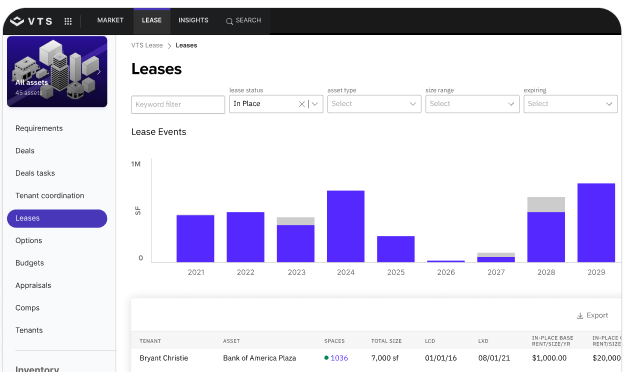Click the Keyword filter input field

pyautogui.click(x=178, y=105)
